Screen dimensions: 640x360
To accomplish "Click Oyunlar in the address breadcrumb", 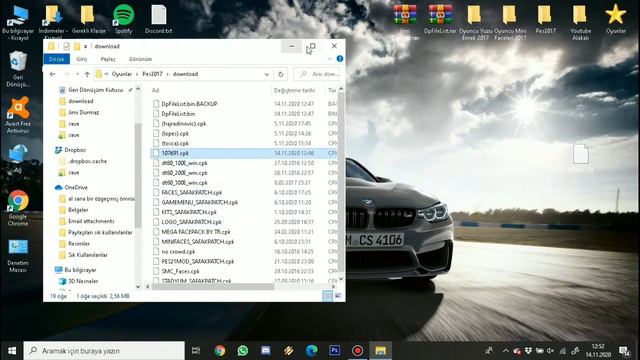I will pos(122,74).
